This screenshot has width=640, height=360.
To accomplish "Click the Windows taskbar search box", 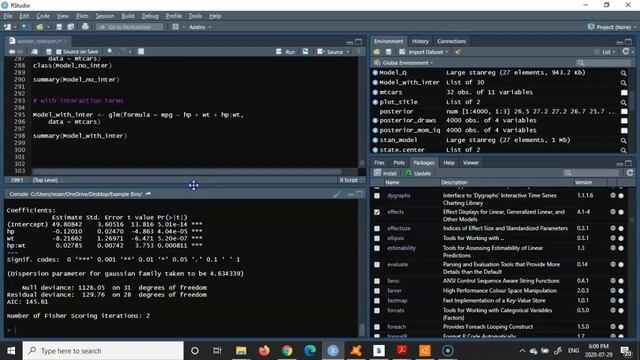I will [103, 351].
